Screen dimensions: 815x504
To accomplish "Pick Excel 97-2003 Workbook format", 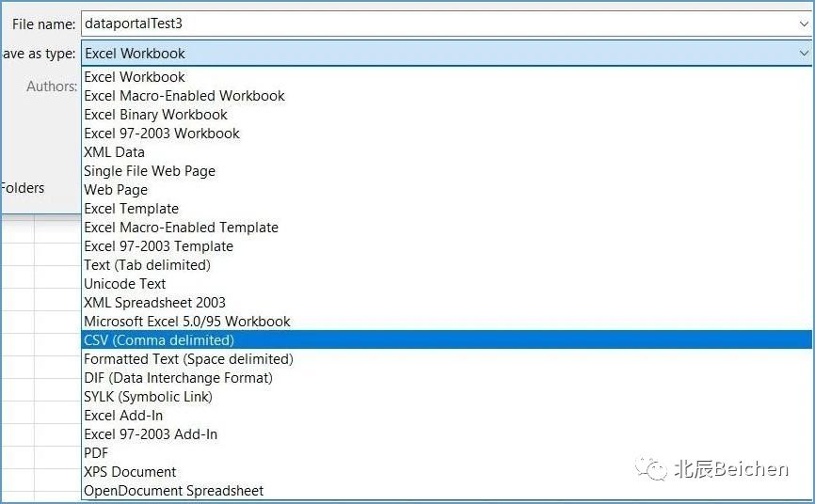I will coord(162,134).
